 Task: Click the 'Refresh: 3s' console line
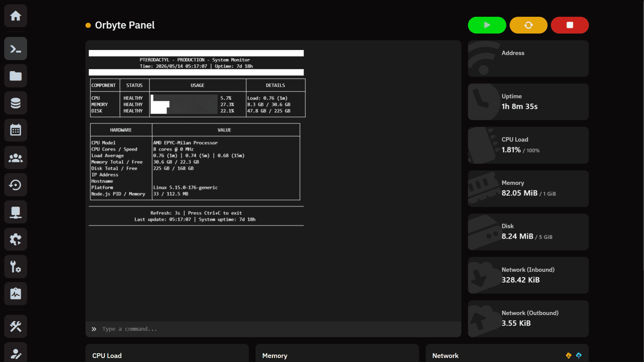pyautogui.click(x=196, y=213)
